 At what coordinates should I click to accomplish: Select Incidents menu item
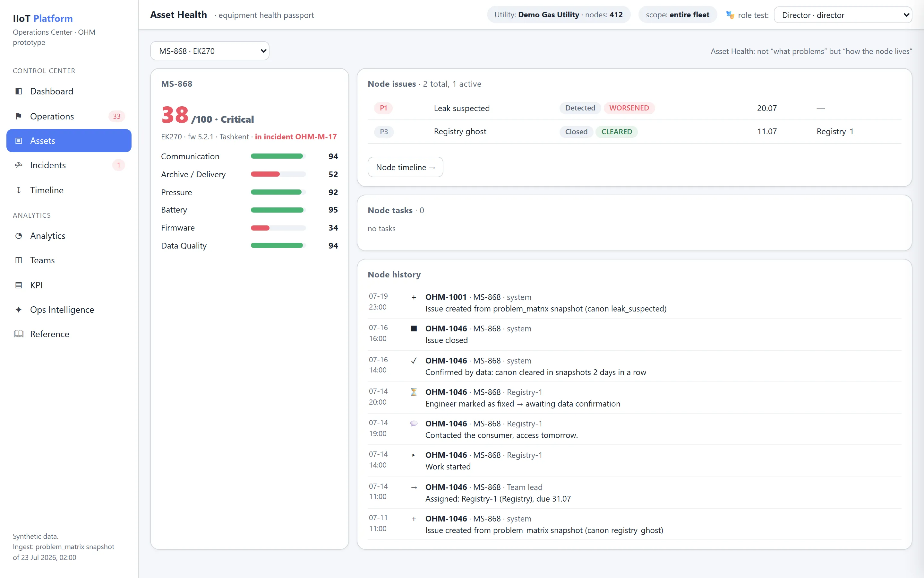[69, 165]
